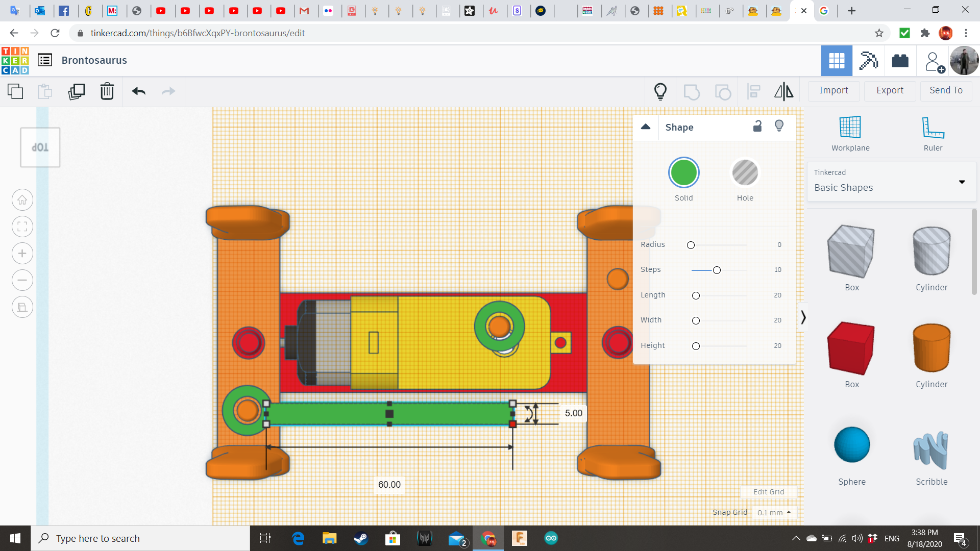Click the Mirror tool
980x551 pixels.
pyautogui.click(x=783, y=91)
